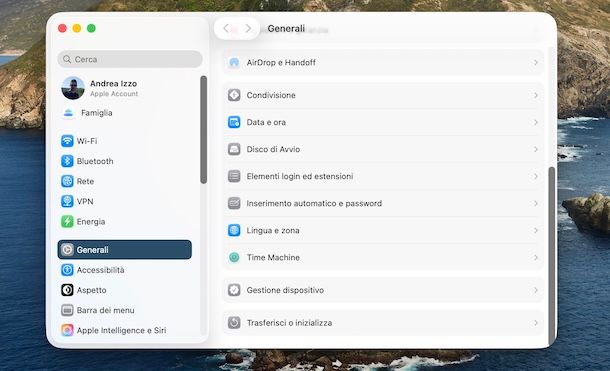This screenshot has height=371, width=610.
Task: Expand Condivisione row chevron
Action: tap(536, 95)
